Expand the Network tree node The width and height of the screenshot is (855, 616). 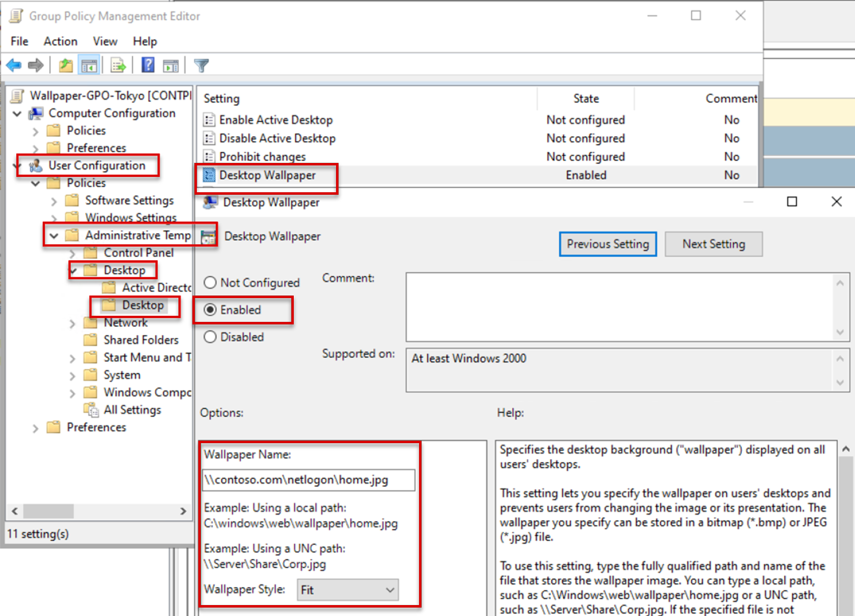tap(72, 324)
